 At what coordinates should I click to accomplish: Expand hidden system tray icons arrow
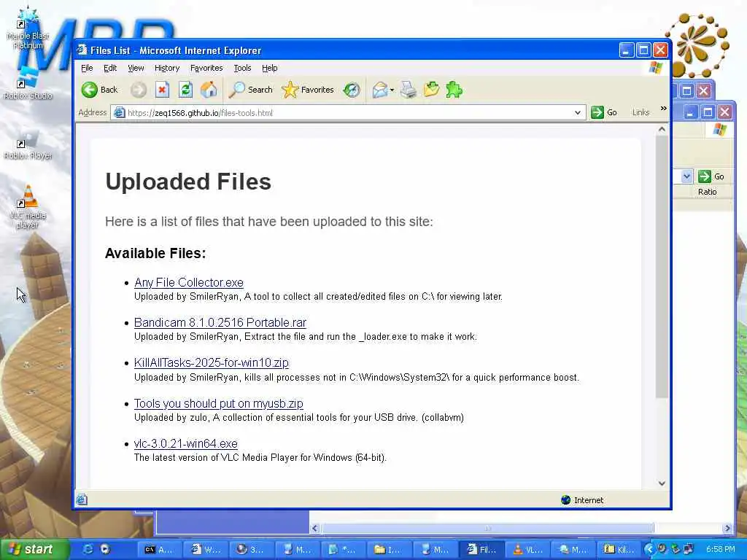tap(649, 549)
